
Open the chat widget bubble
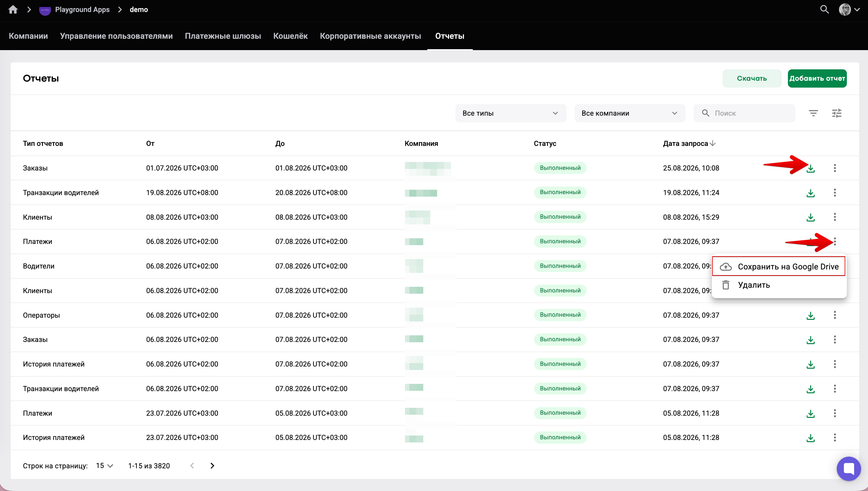(848, 468)
